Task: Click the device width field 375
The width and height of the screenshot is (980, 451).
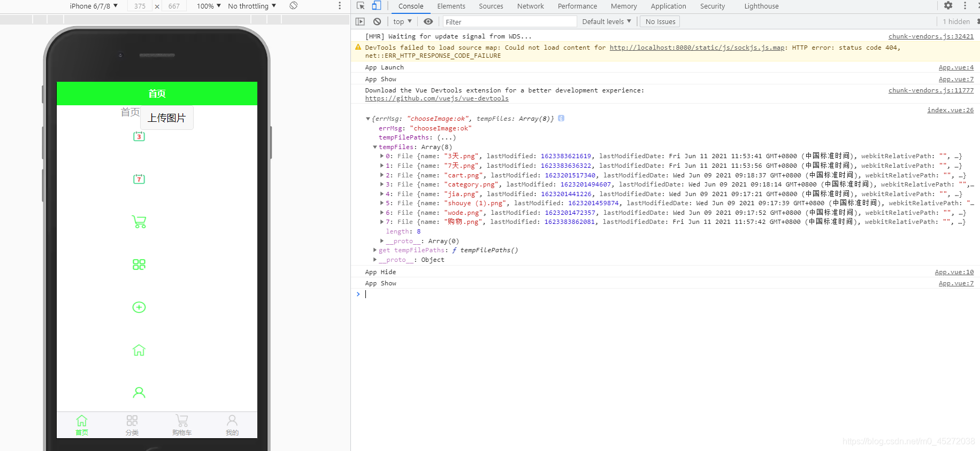Action: 140,6
